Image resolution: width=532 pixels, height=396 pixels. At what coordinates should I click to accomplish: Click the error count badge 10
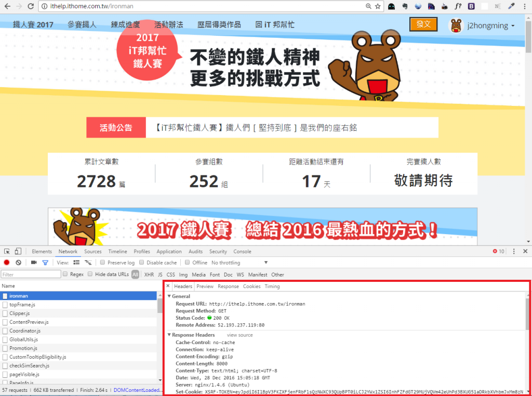click(x=498, y=251)
